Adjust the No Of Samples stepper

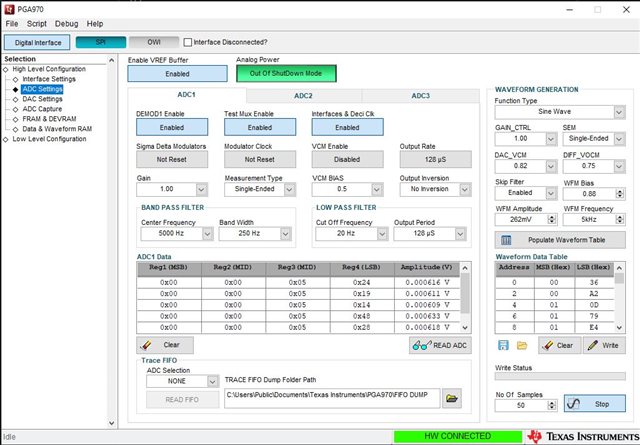[x=552, y=405]
